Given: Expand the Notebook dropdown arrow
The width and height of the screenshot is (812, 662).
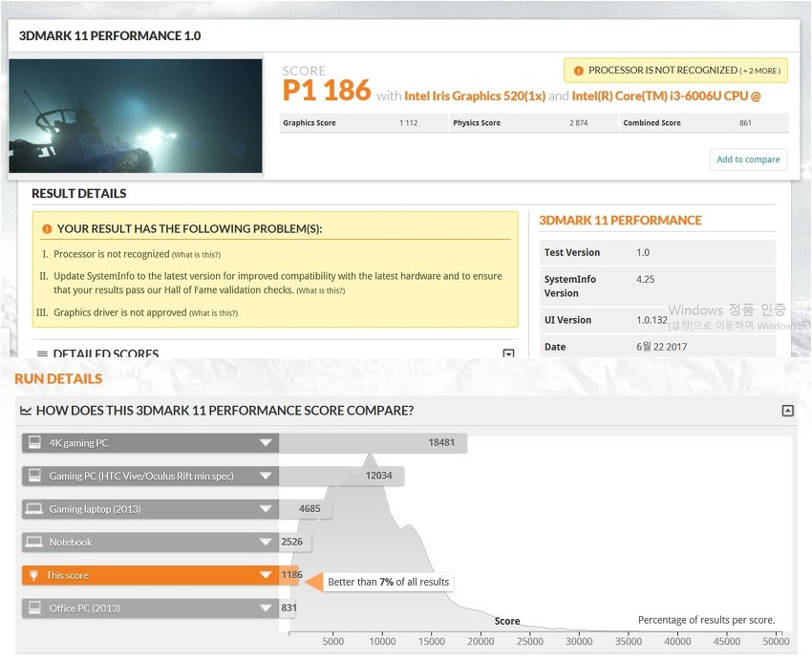Looking at the screenshot, I should (x=266, y=543).
